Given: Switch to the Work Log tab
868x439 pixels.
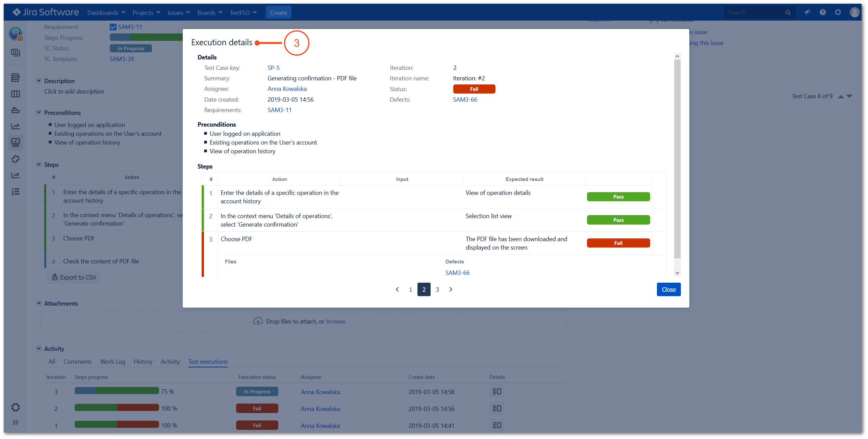Looking at the screenshot, I should coord(112,361).
